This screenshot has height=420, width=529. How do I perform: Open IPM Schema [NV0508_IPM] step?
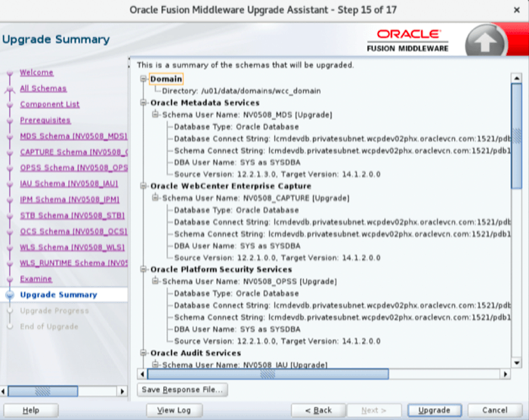click(70, 199)
